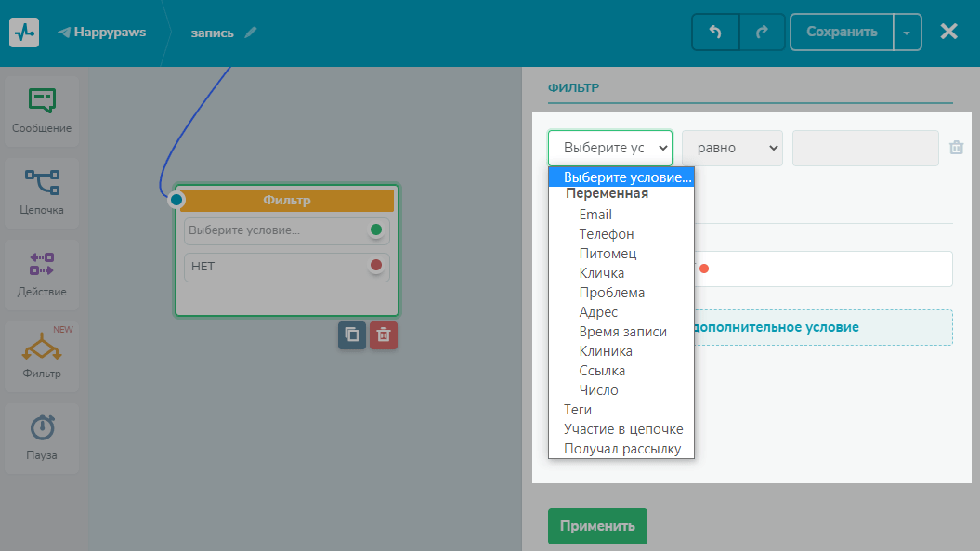Select Email variable option
Image resolution: width=980 pixels, height=551 pixels.
[621, 215]
